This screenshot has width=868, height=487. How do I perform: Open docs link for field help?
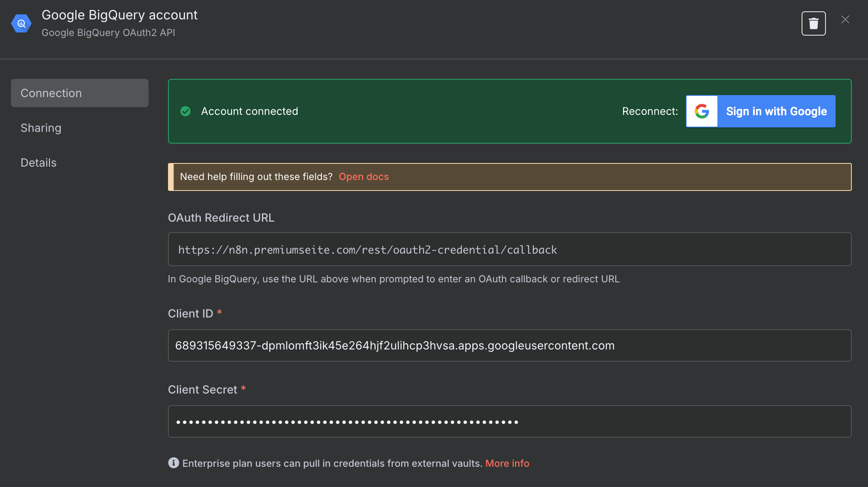(364, 177)
